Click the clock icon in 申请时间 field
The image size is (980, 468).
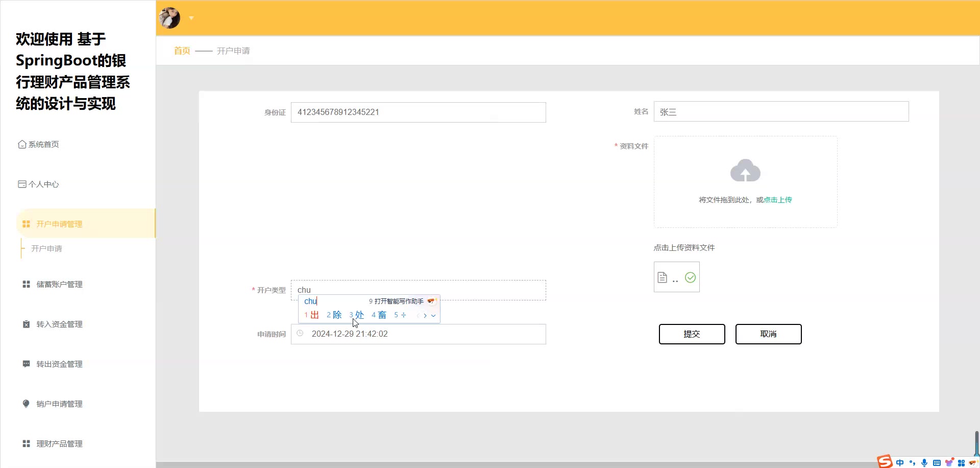click(300, 334)
